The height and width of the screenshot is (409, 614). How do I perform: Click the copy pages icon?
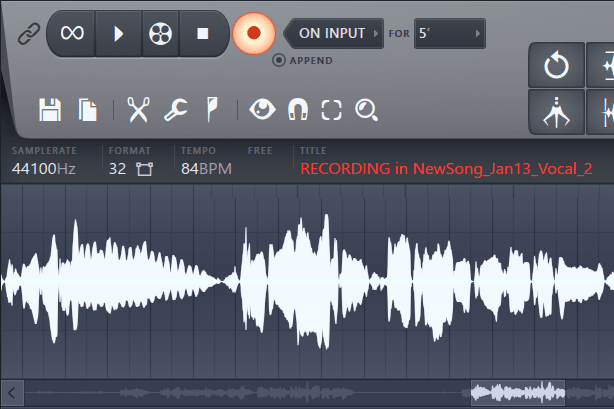point(87,110)
